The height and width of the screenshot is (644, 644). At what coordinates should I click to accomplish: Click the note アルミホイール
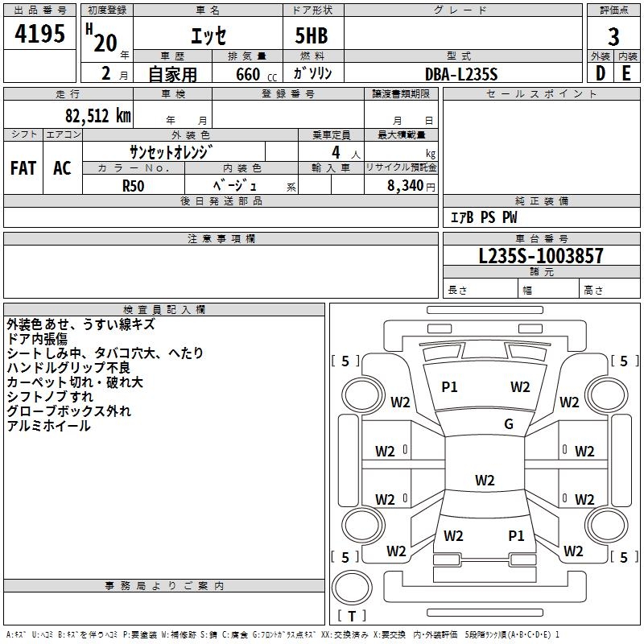[48, 426]
